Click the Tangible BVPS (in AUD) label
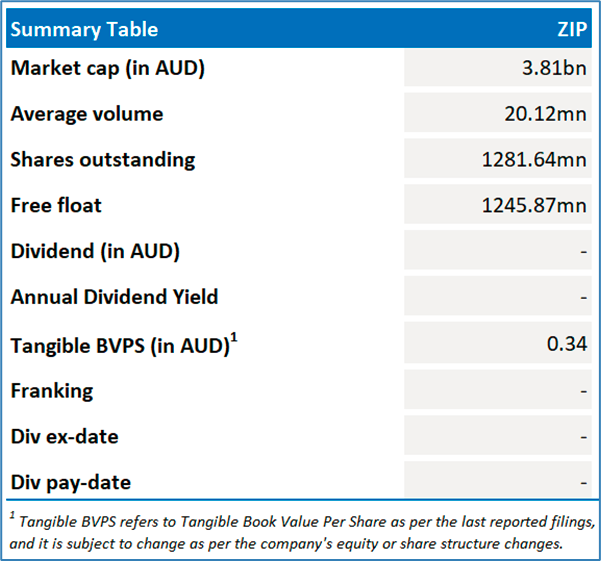The width and height of the screenshot is (601, 561). pos(120,346)
